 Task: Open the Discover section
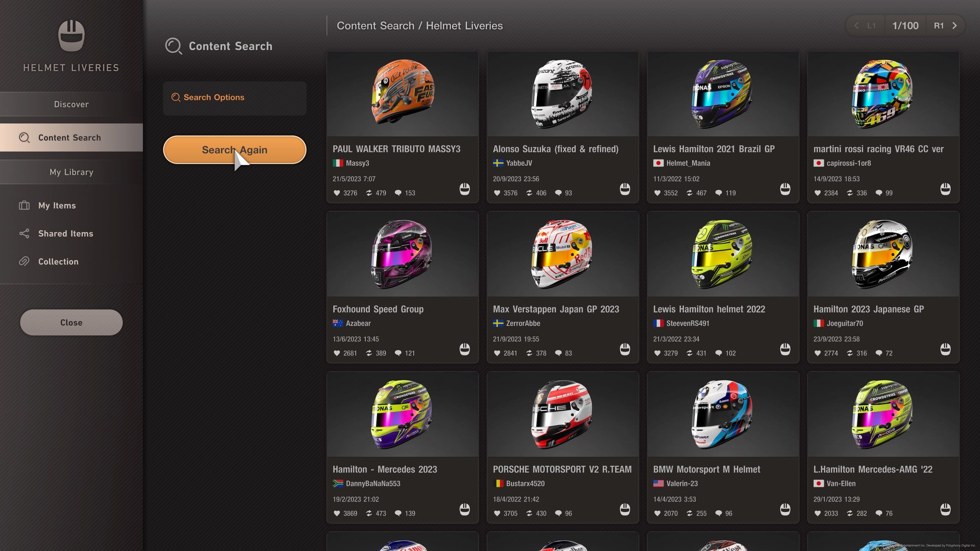click(71, 104)
